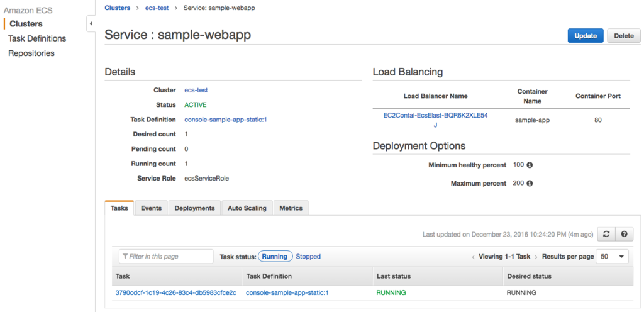Show info for Maximum percent
Viewport: 644px width, 312px height.
pyautogui.click(x=530, y=184)
